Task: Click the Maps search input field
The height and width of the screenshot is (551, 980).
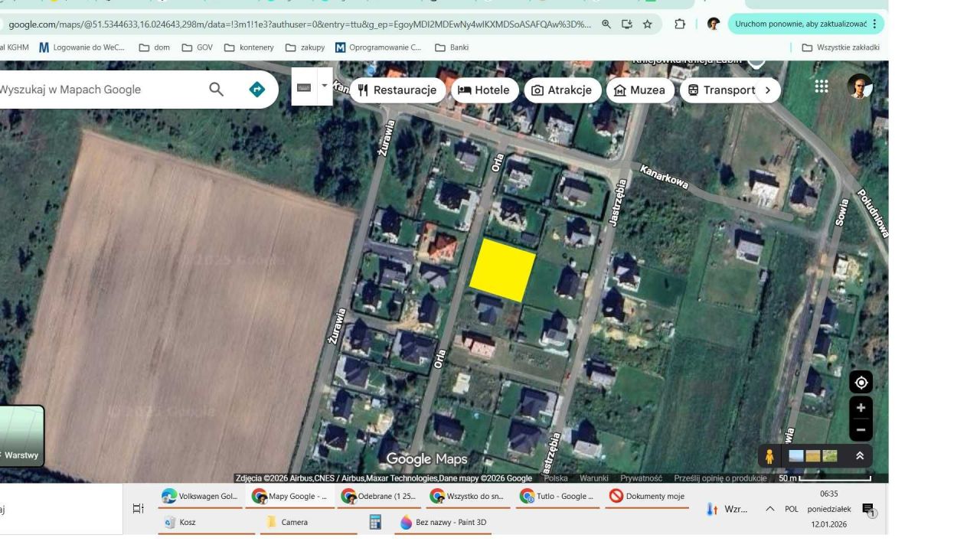Action: (100, 90)
